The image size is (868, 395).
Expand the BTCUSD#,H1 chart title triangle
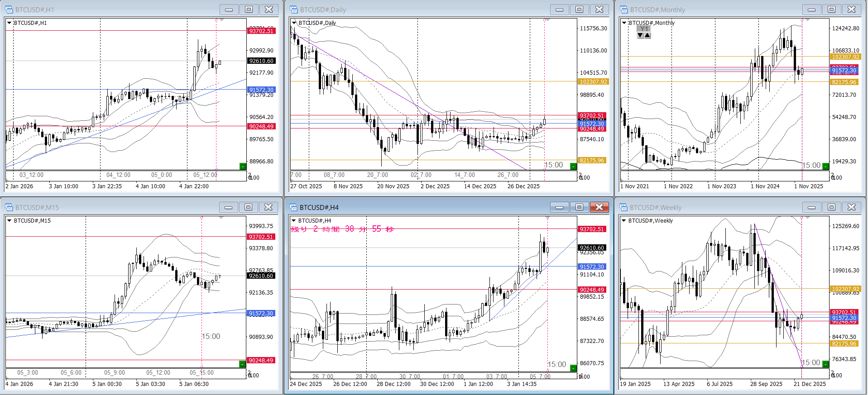(x=9, y=23)
